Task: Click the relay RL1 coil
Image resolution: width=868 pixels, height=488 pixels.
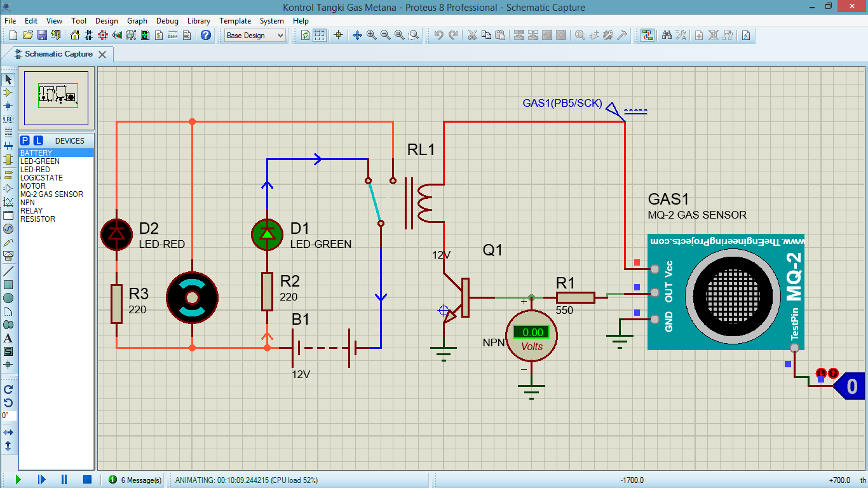Action: pyautogui.click(x=424, y=202)
